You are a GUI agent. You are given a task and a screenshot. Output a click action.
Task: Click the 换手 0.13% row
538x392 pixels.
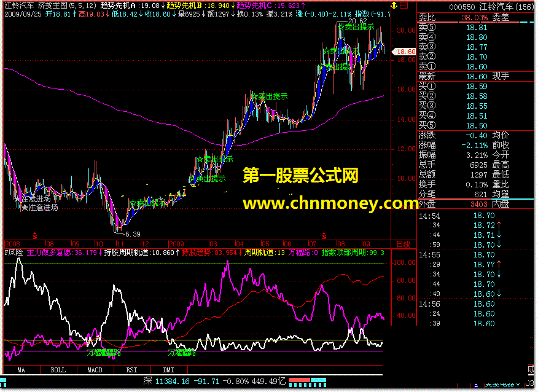click(453, 185)
